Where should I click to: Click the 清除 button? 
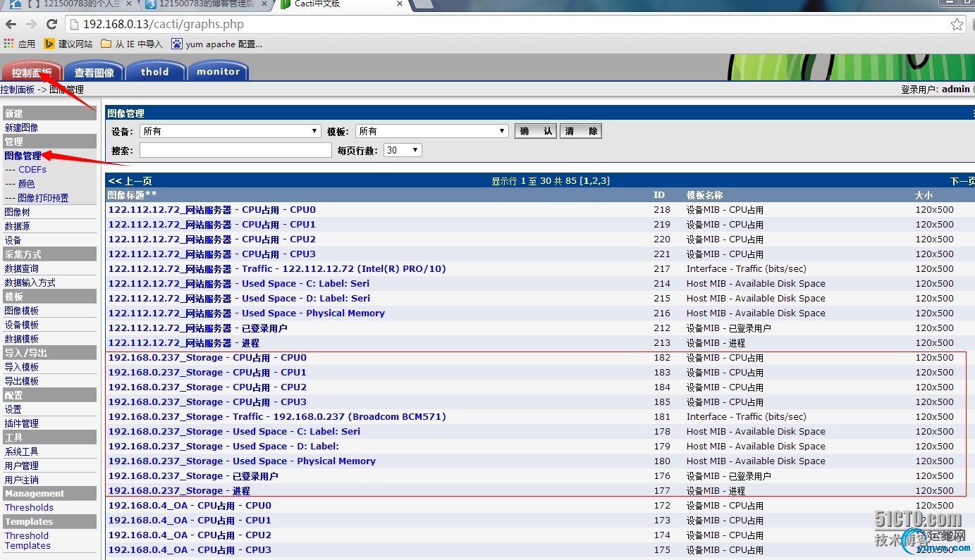pos(581,131)
